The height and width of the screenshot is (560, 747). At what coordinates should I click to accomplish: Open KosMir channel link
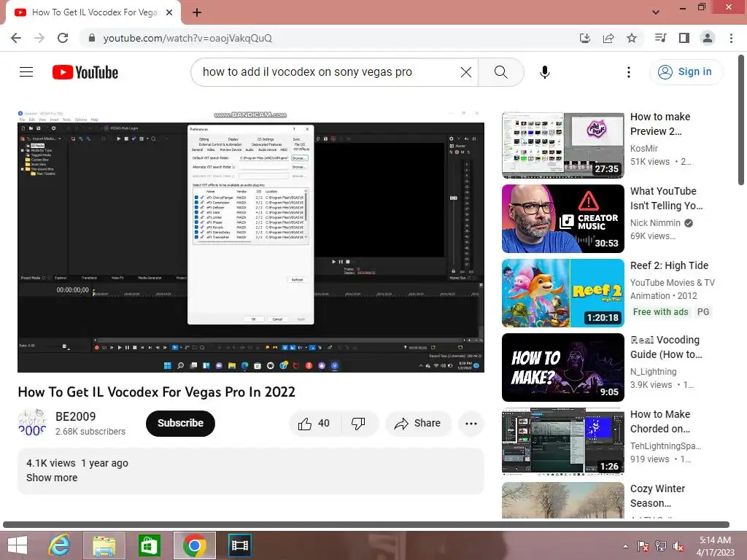644,149
